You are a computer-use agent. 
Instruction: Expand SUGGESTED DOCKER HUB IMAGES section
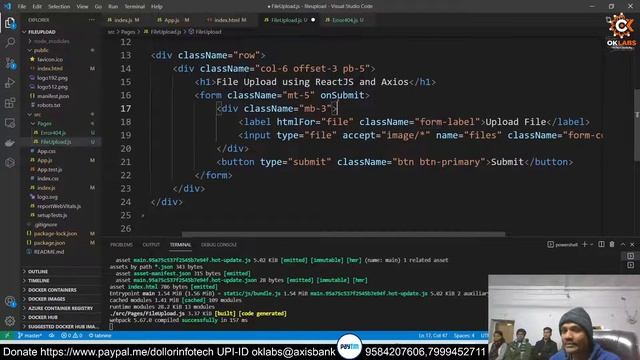click(x=61, y=327)
